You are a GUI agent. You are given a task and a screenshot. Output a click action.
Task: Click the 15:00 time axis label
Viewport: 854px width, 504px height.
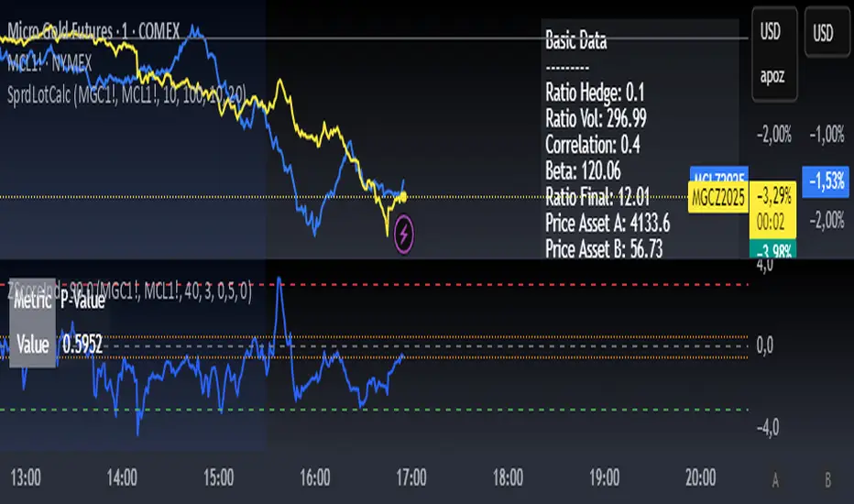218,477
